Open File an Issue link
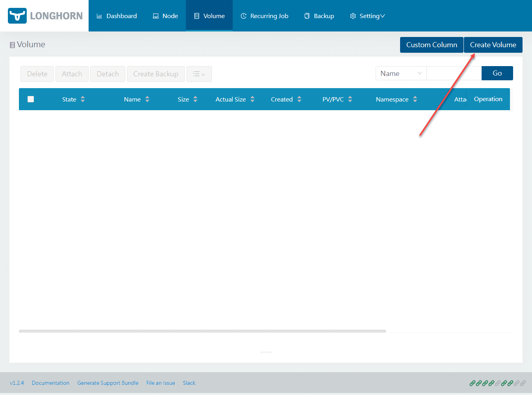The width and height of the screenshot is (532, 395). coord(161,383)
